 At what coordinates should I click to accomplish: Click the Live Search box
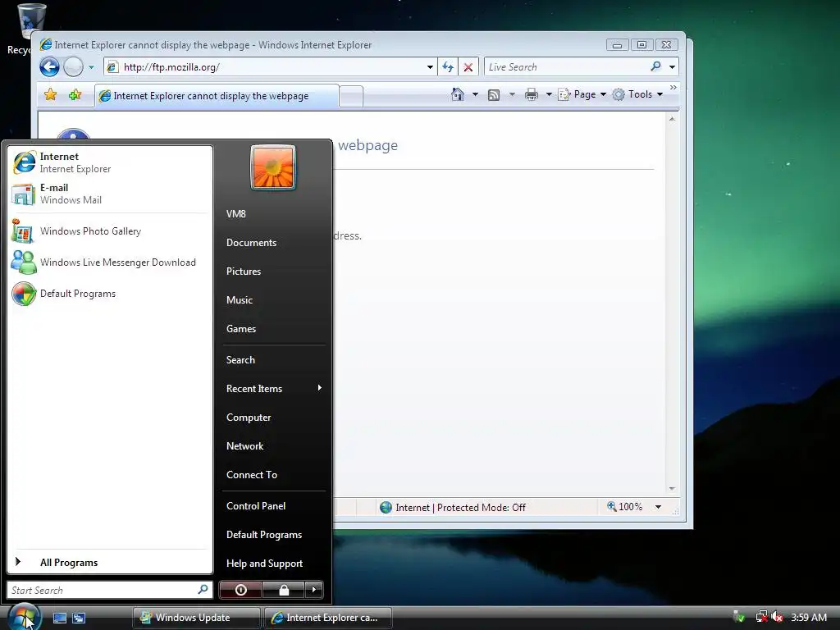pyautogui.click(x=566, y=67)
